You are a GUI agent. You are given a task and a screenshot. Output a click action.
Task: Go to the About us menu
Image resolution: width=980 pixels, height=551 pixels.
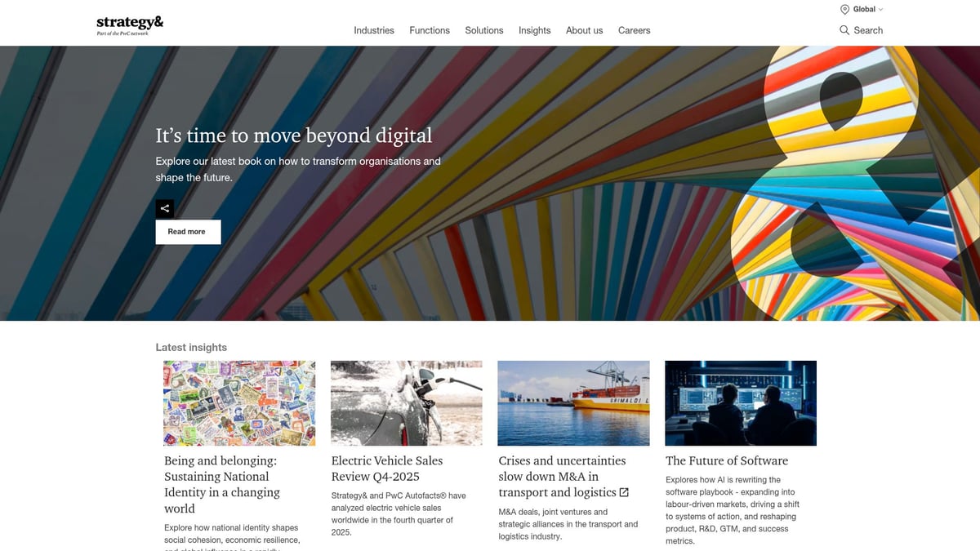[584, 30]
